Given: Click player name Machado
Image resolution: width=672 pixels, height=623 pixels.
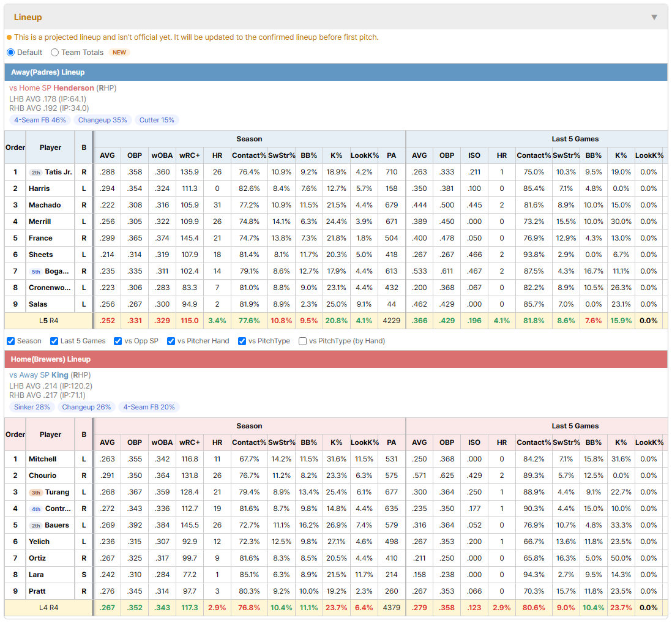Looking at the screenshot, I should pyautogui.click(x=45, y=205).
